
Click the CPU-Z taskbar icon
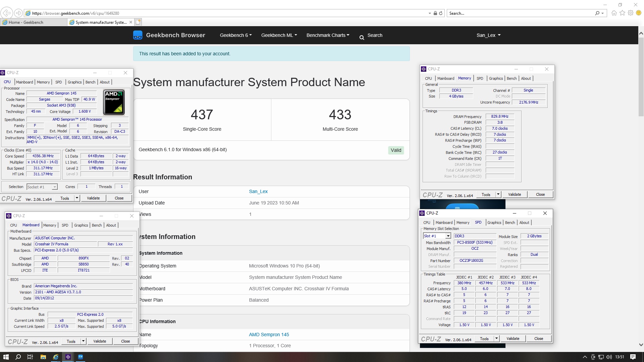tap(68, 357)
